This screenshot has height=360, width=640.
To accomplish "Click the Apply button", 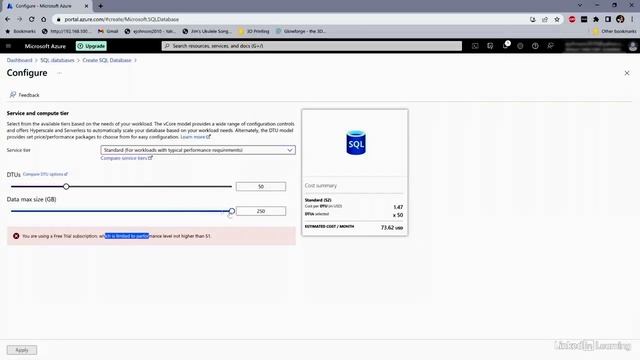I will click(x=22, y=350).
